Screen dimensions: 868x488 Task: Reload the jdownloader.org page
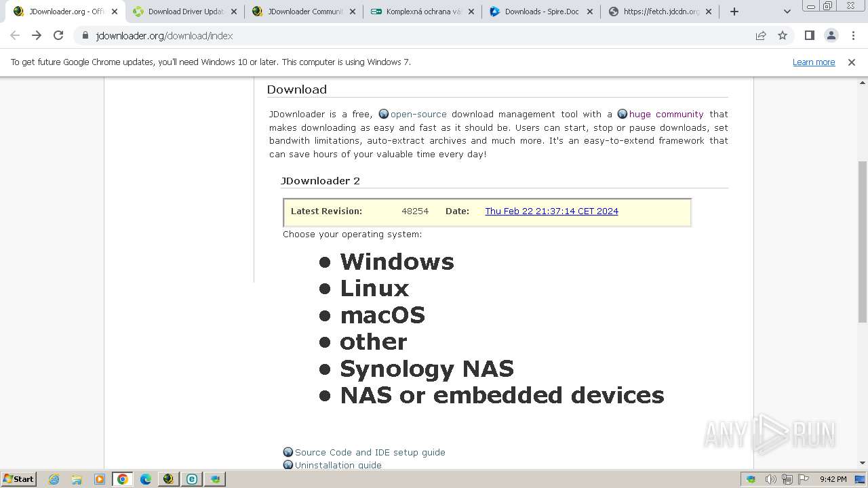click(58, 35)
